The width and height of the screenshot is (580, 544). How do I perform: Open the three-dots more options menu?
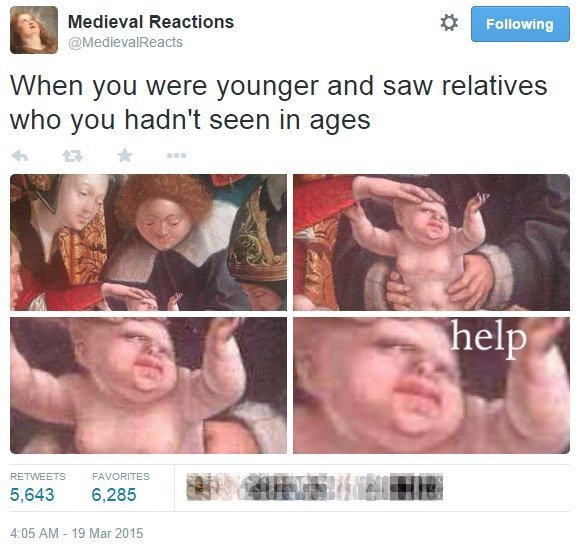coord(176,156)
